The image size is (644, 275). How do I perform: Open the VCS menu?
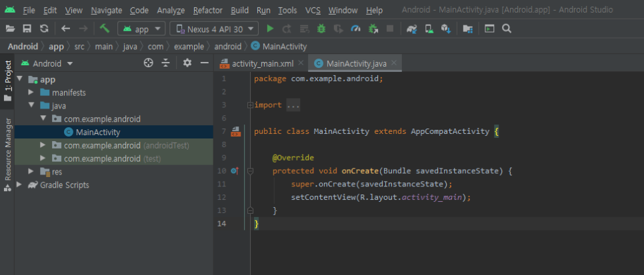click(313, 10)
